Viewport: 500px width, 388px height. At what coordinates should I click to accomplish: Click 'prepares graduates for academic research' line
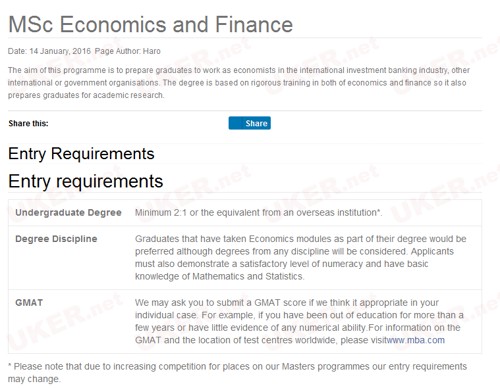86,95
